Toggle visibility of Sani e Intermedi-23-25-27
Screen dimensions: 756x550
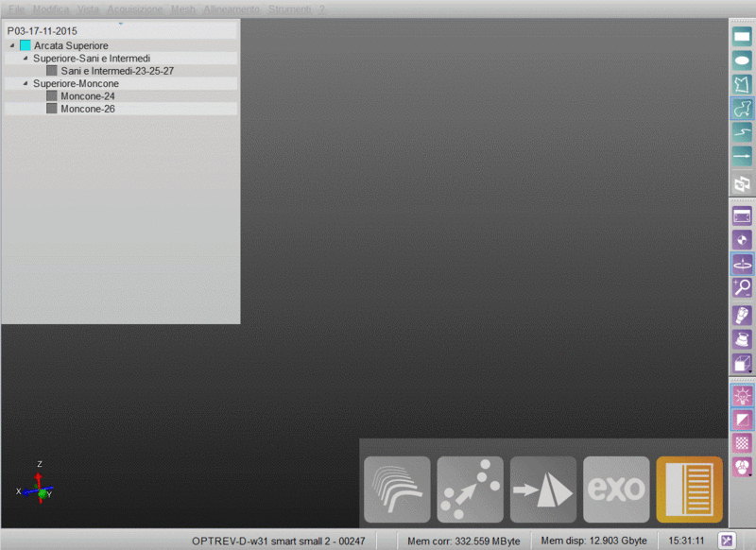pyautogui.click(x=51, y=70)
